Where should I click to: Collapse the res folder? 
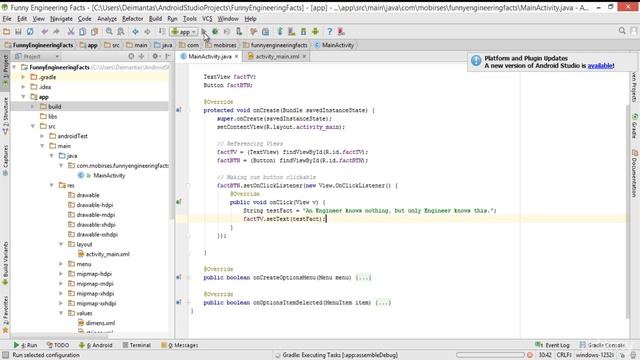point(52,185)
